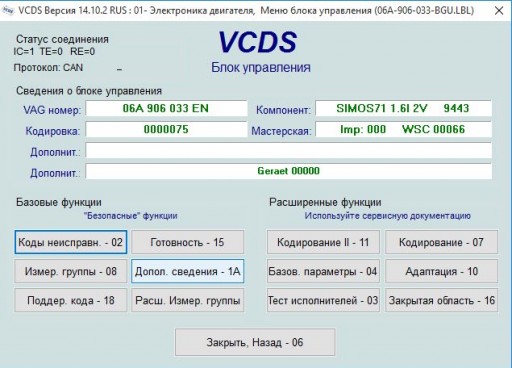
Task: Open Закрытая область - 16 security access
Action: [441, 300]
